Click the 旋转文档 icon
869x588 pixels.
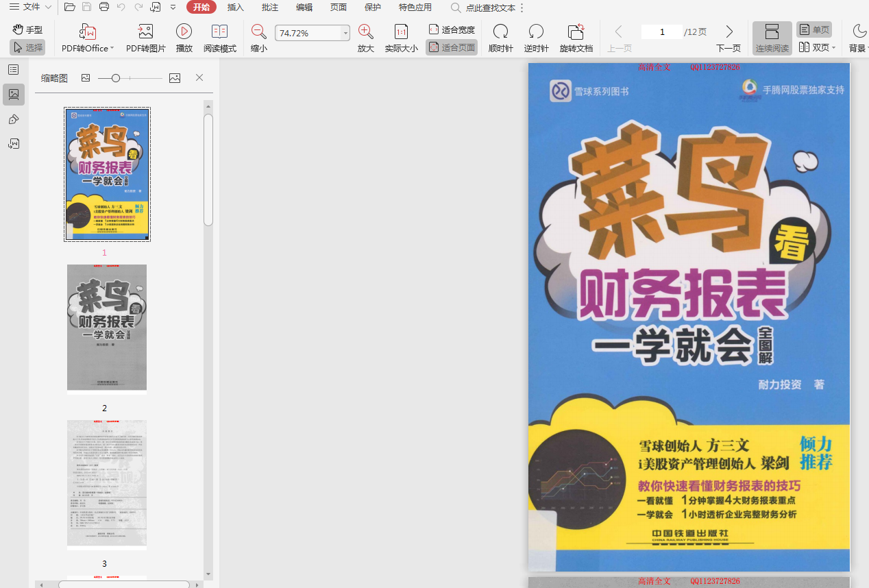coord(576,32)
